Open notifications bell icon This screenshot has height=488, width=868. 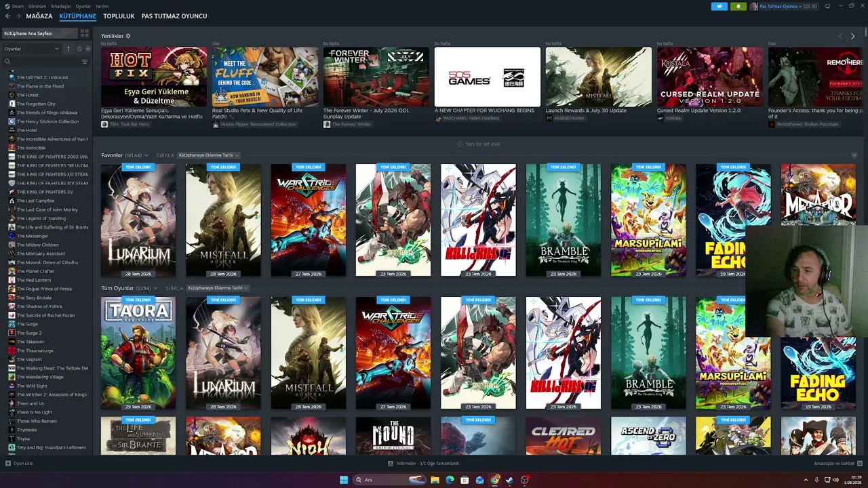[x=738, y=6]
